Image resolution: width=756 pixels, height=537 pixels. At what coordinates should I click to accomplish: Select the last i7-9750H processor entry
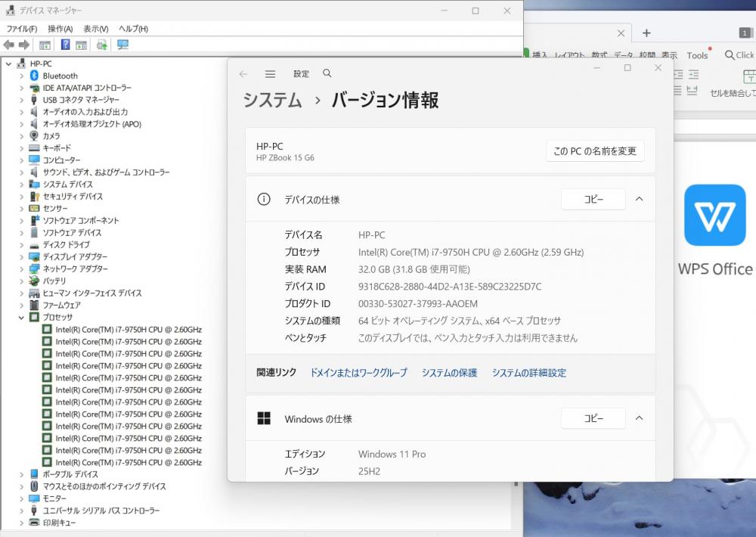pos(129,462)
